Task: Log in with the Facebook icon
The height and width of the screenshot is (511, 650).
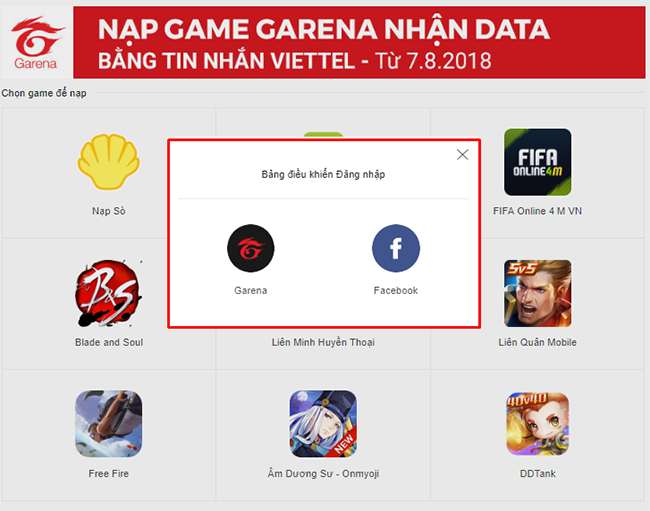Action: coord(396,248)
